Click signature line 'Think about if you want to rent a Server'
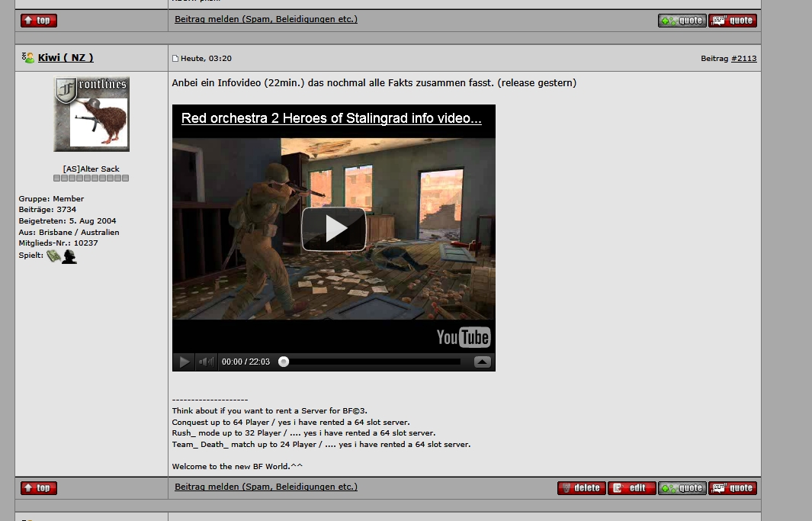The width and height of the screenshot is (812, 521). pos(269,410)
